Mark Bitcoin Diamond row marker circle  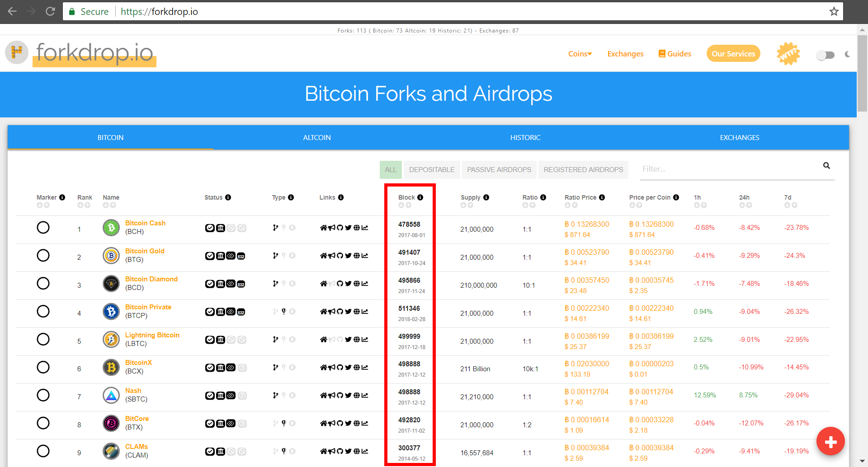point(43,284)
